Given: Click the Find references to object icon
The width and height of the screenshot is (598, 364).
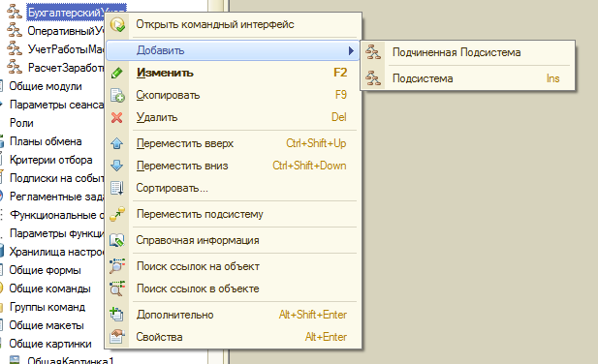Looking at the screenshot, I should pos(117,266).
